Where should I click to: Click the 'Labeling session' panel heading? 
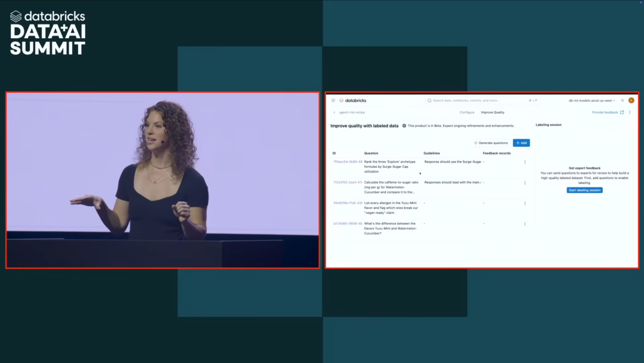[x=549, y=125]
